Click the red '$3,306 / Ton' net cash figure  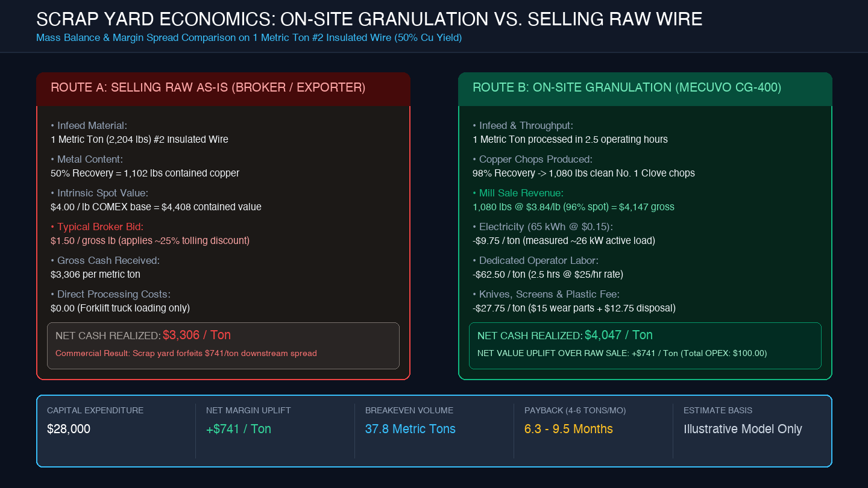[197, 335]
